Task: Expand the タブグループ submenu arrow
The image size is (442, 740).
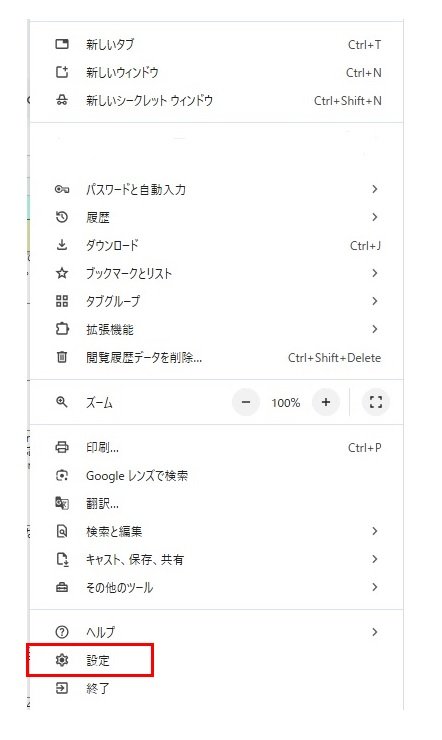Action: [375, 301]
